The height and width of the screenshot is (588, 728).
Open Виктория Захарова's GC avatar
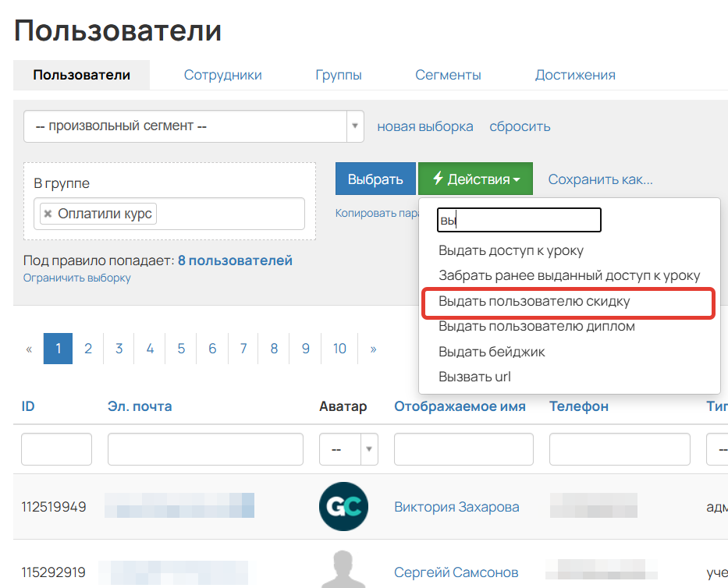coord(343,506)
